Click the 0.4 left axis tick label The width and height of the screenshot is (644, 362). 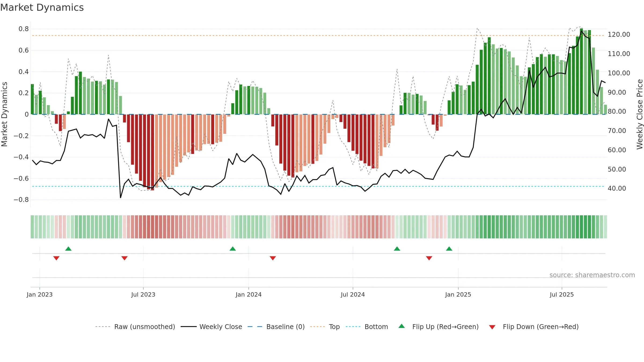pos(24,72)
